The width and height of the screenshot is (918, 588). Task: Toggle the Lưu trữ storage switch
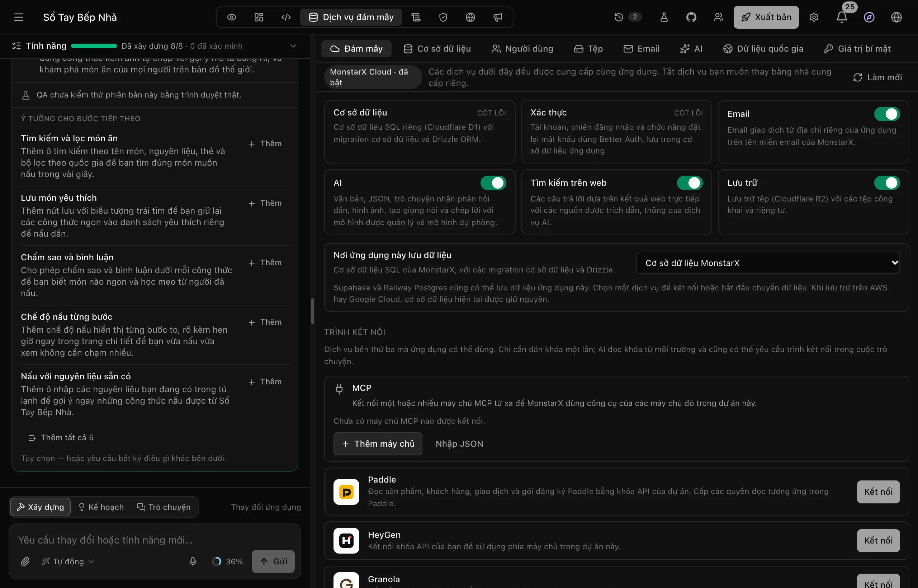pos(887,183)
